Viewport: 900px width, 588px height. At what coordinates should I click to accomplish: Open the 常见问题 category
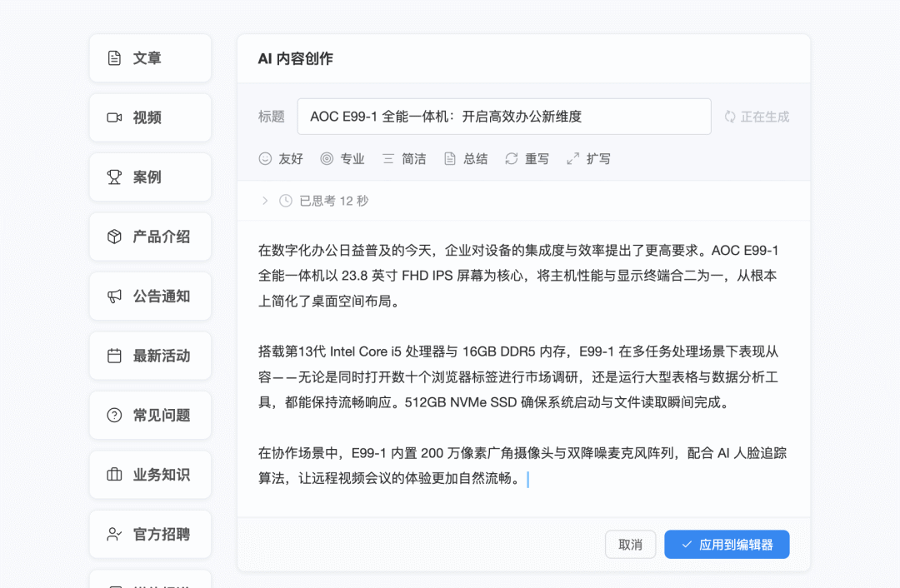click(150, 416)
